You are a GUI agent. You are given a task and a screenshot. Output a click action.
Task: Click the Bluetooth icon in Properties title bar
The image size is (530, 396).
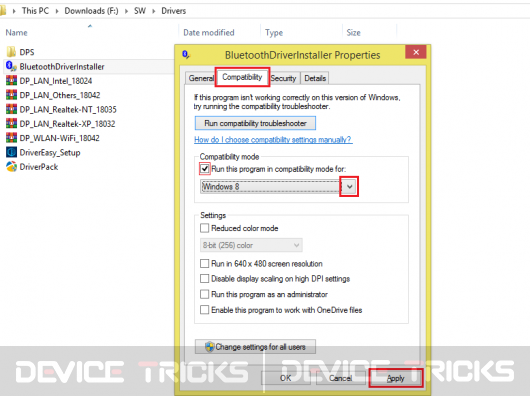[x=186, y=54]
